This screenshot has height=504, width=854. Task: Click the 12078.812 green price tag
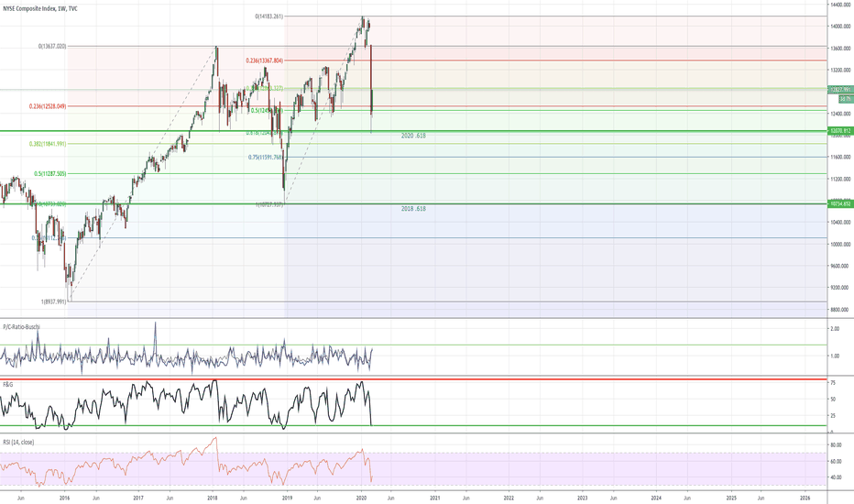[840, 131]
